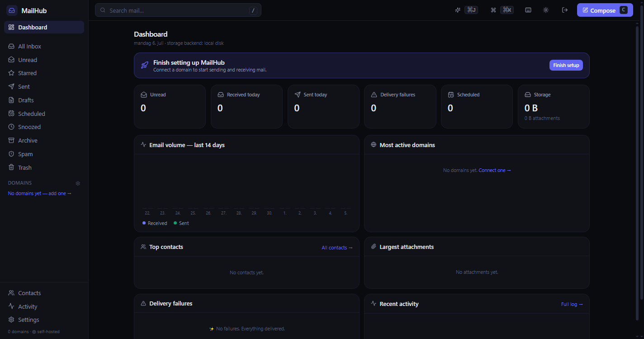The width and height of the screenshot is (644, 339).
Task: Click the Unread stat card
Action: tap(170, 106)
